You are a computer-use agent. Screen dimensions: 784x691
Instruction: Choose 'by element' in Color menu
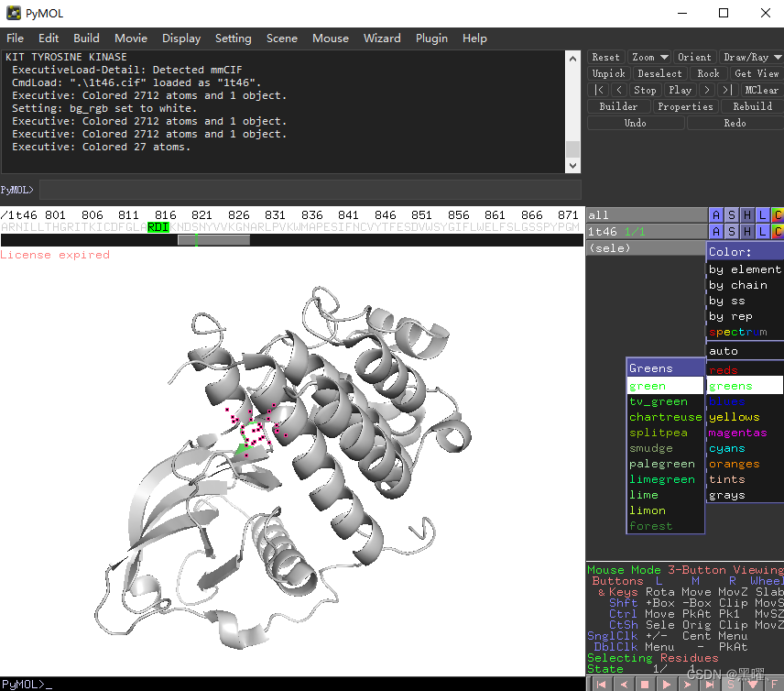coord(745,269)
